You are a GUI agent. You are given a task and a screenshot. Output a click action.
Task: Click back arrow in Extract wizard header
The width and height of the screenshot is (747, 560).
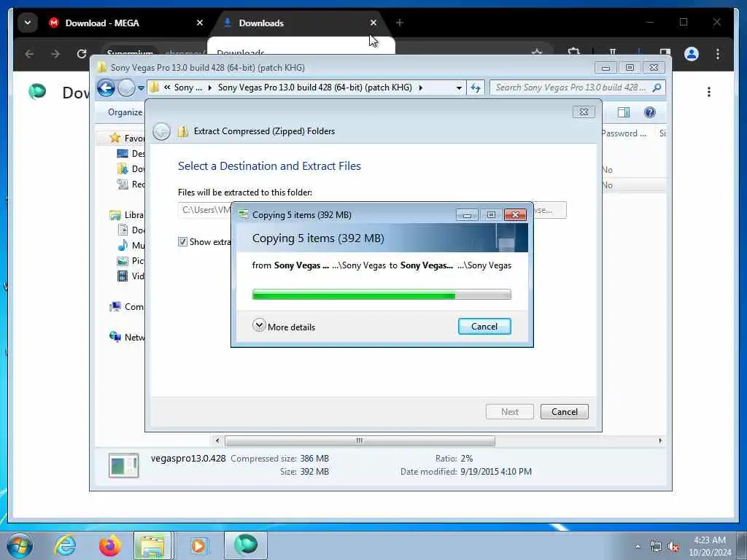(161, 131)
